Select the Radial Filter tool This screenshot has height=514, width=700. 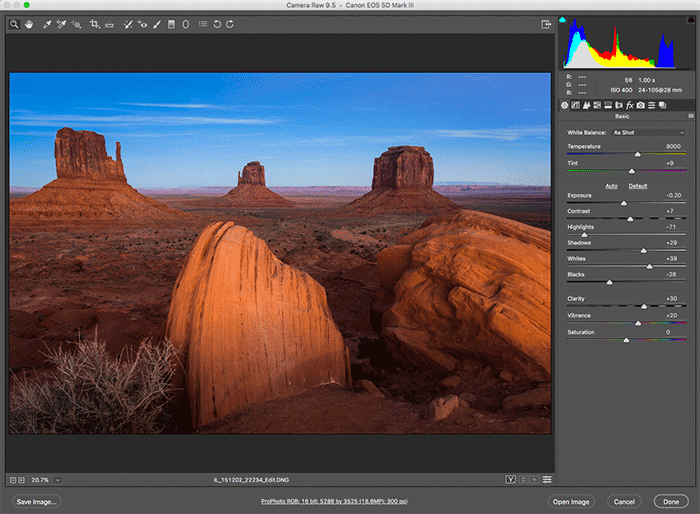pyautogui.click(x=186, y=24)
